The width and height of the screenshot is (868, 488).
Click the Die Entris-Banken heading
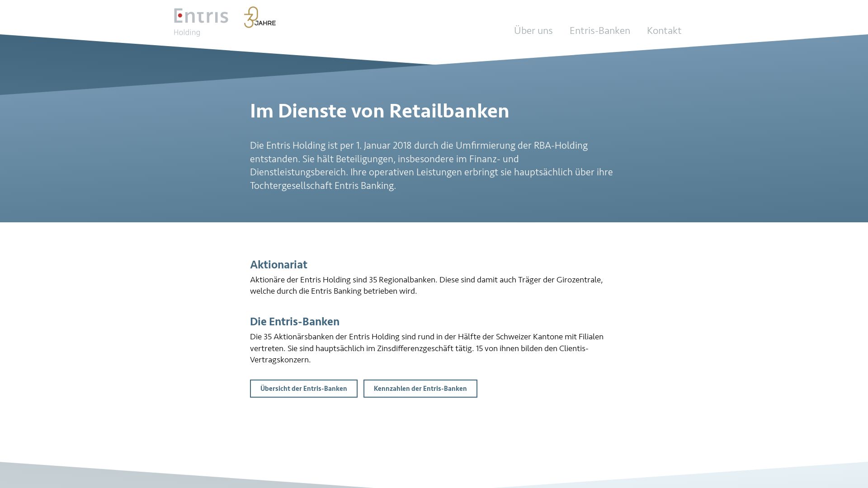point(294,322)
